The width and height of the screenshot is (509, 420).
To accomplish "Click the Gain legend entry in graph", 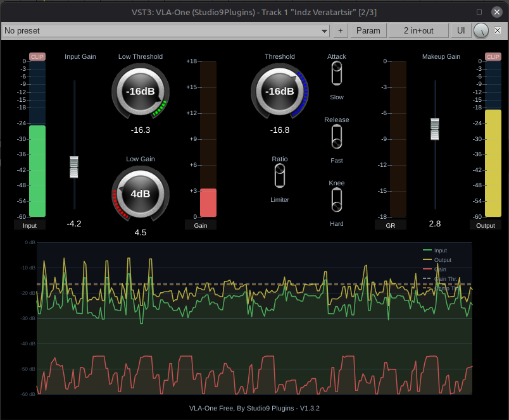I will coord(435,269).
